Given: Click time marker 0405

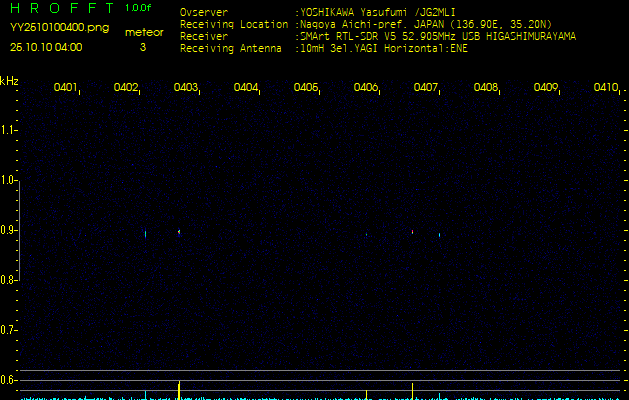Looking at the screenshot, I should coord(305,87).
